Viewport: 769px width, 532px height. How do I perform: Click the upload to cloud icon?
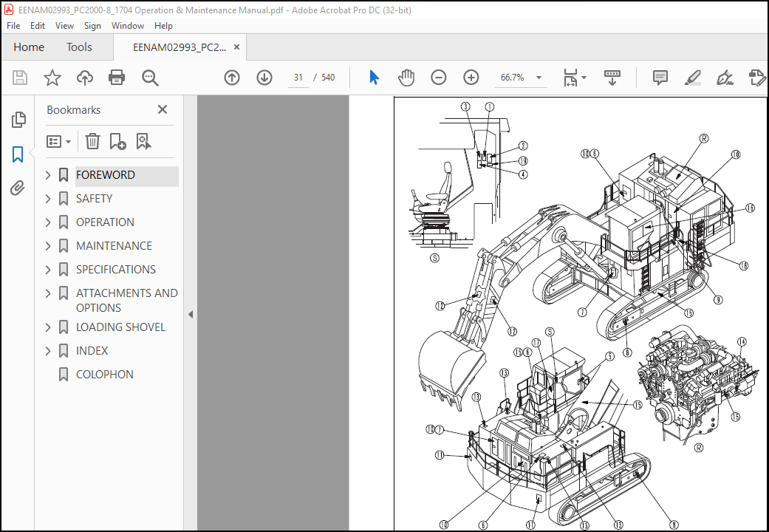coord(85,78)
